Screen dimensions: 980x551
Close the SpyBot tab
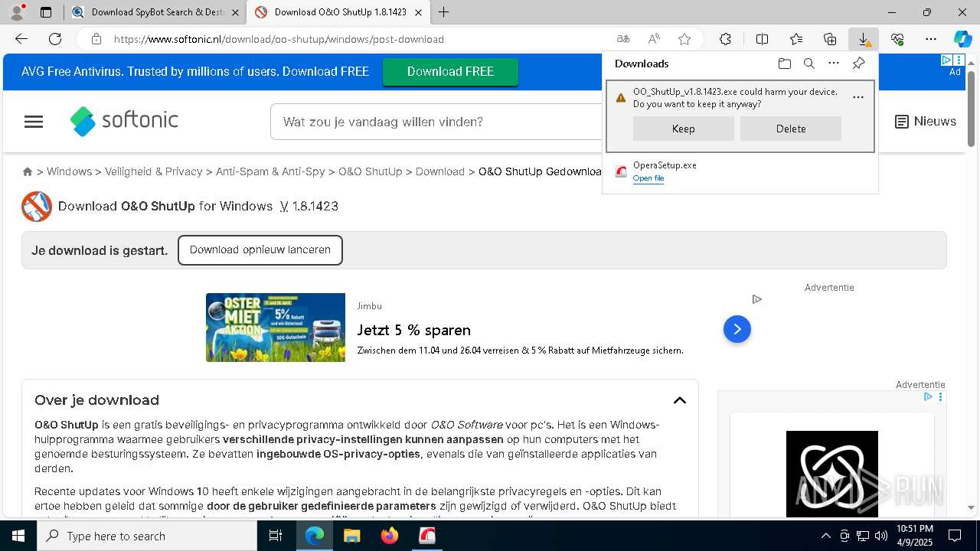point(235,12)
